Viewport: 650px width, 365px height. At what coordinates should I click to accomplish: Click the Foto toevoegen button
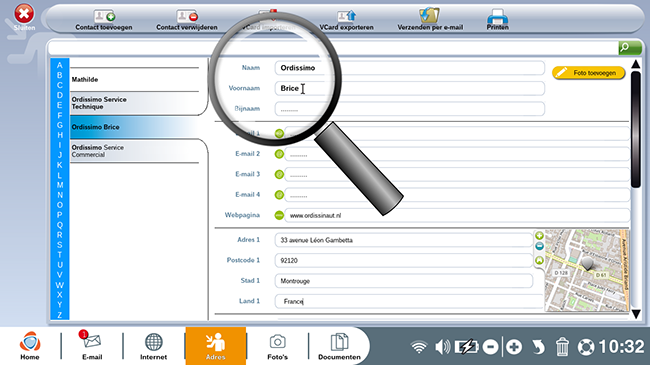tap(589, 73)
